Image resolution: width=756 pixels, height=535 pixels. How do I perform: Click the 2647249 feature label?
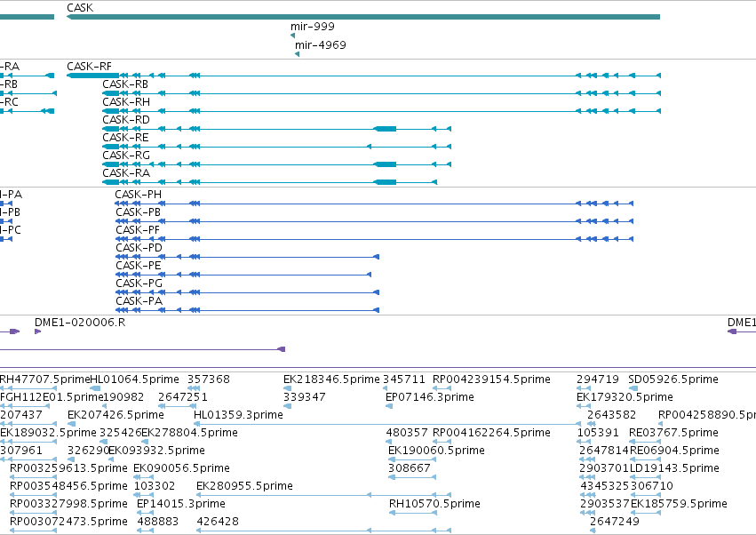click(x=615, y=522)
